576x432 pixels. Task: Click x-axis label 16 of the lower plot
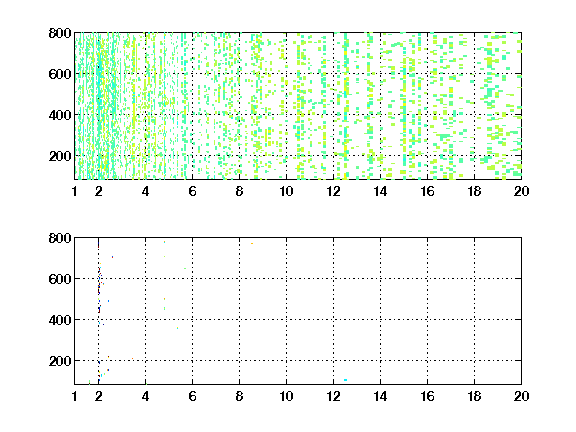point(427,396)
